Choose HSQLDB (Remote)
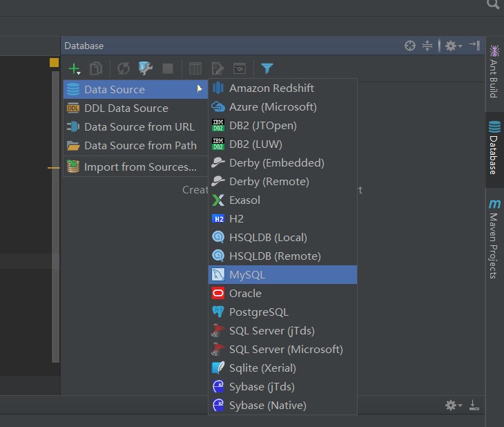 click(282, 256)
